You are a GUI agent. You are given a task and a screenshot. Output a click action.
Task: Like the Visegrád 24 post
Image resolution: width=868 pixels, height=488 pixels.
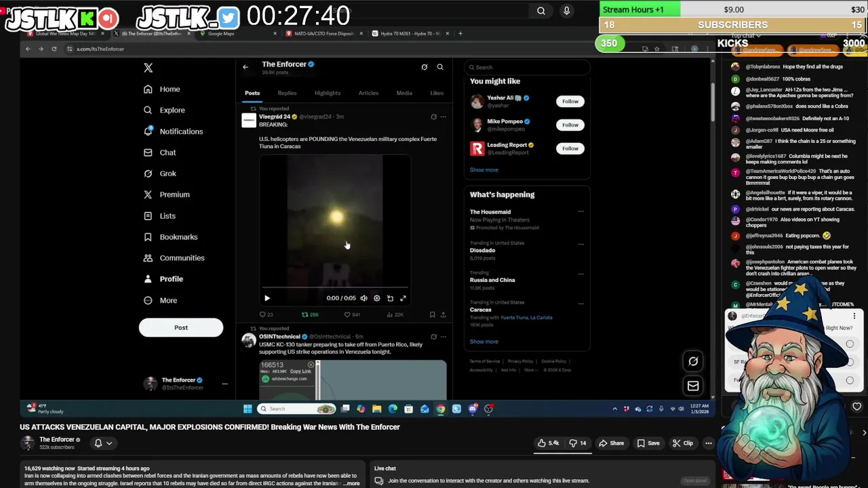click(x=351, y=314)
